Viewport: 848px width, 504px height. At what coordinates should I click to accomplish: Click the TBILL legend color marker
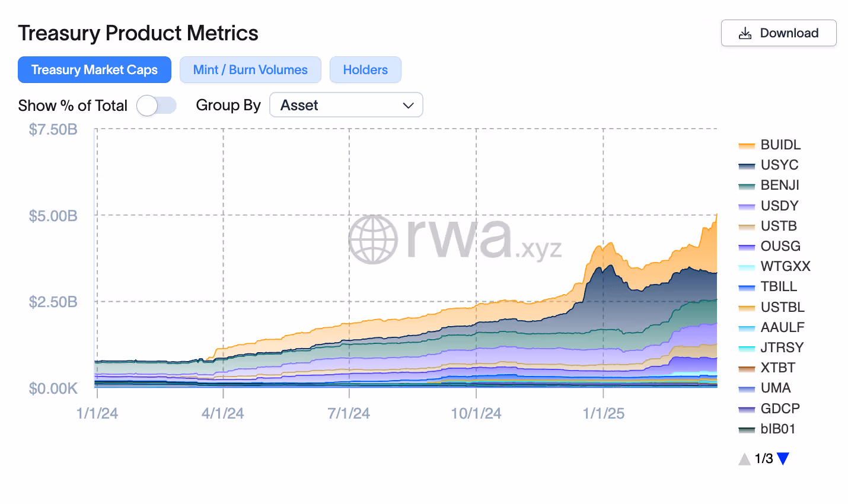[x=747, y=286]
